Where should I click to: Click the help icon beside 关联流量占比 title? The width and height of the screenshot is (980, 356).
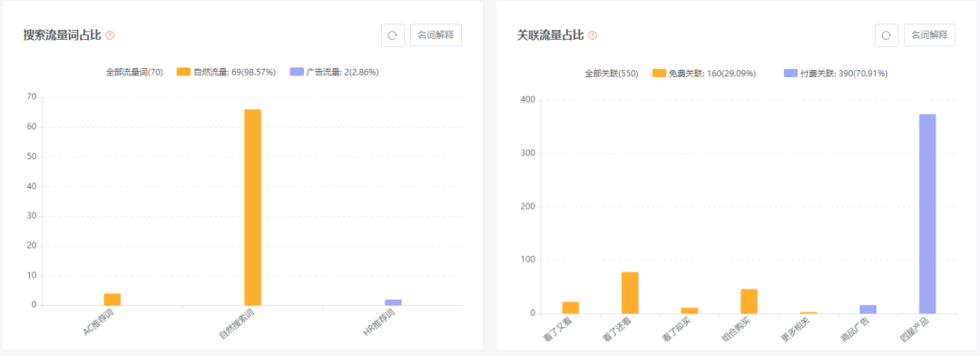pyautogui.click(x=593, y=35)
